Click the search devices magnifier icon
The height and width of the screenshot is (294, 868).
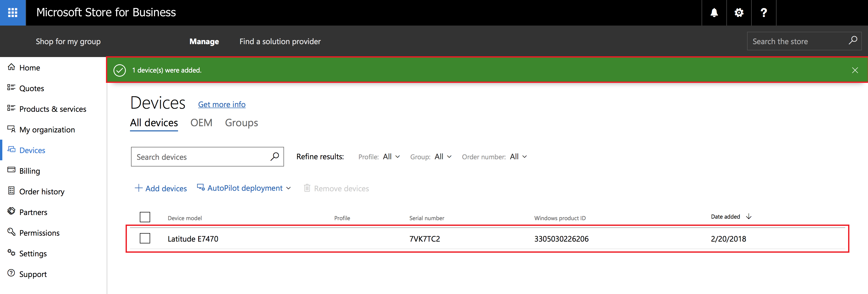point(275,157)
